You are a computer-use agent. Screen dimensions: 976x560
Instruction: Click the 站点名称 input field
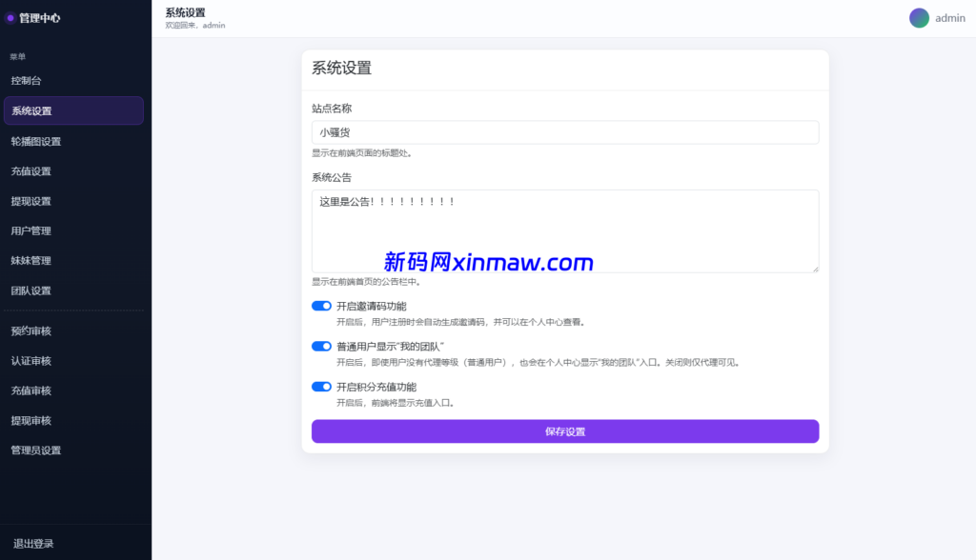pyautogui.click(x=565, y=132)
